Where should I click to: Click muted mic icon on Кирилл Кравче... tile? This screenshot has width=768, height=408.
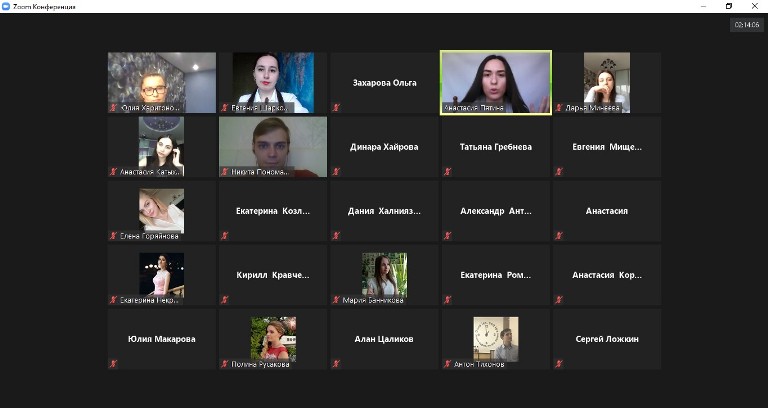(225, 300)
